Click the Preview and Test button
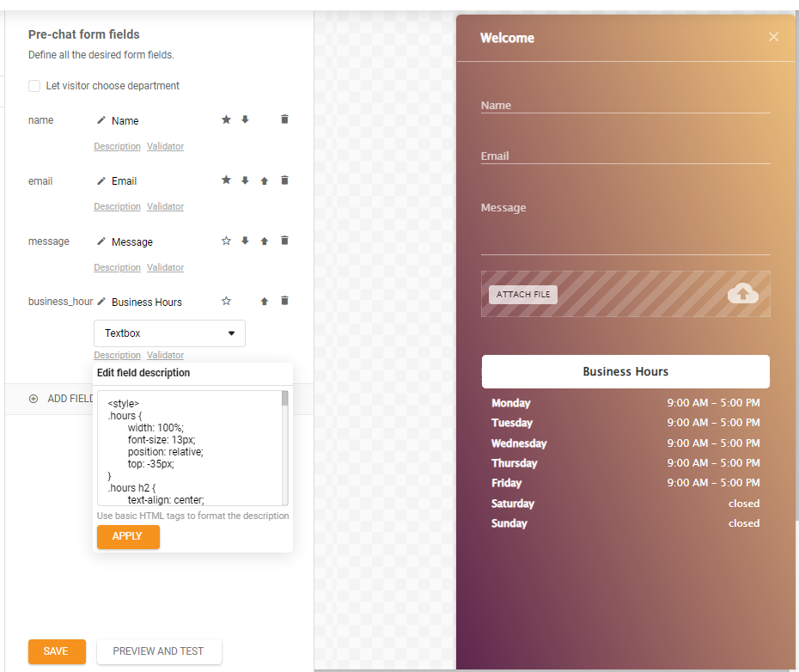The image size is (799, 672). [x=159, y=651]
